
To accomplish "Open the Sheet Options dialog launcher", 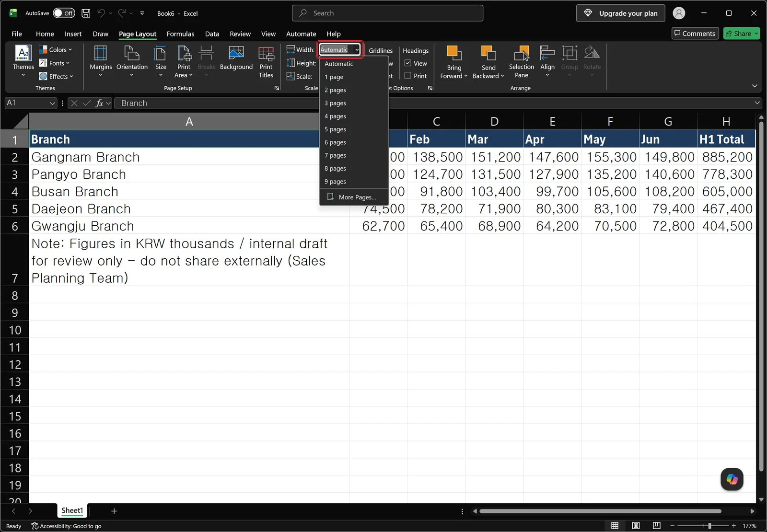I will point(430,88).
